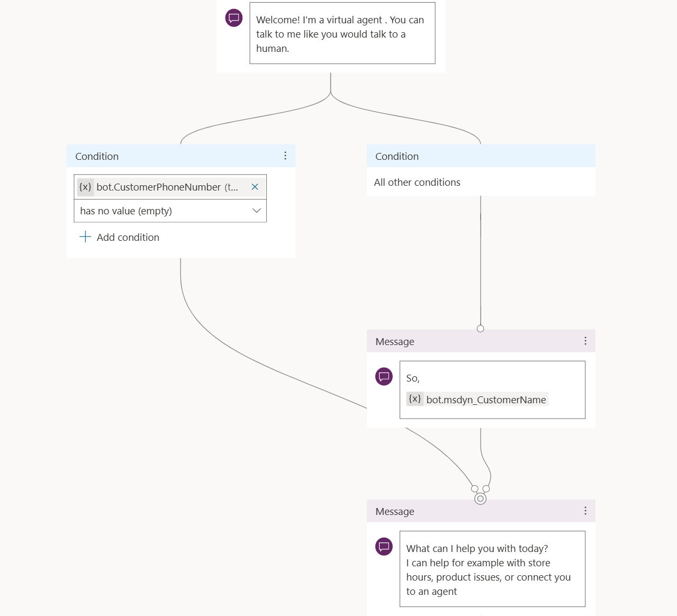This screenshot has width=677, height=616.
Task: Click the {x} icon for bot.msdyn_CustomerName
Action: pos(415,399)
